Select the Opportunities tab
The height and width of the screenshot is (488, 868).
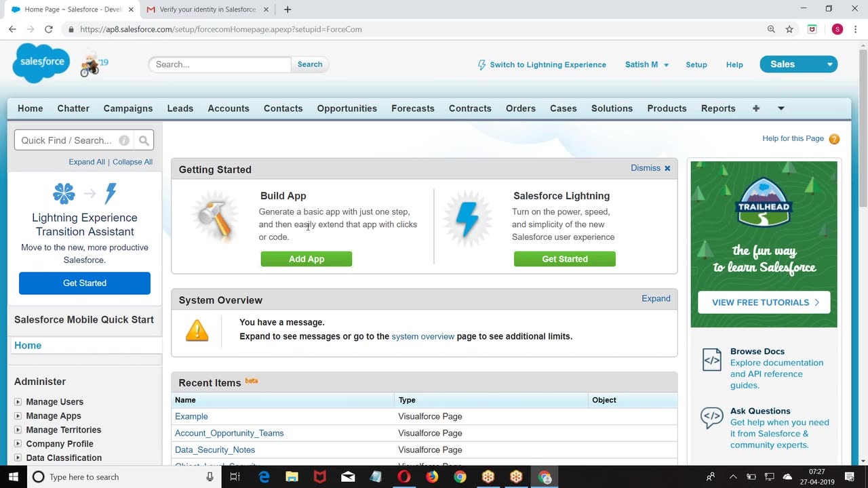pyautogui.click(x=347, y=108)
